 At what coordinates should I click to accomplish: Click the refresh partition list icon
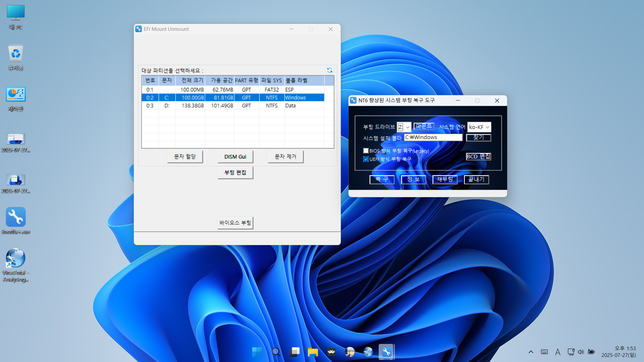coord(329,70)
